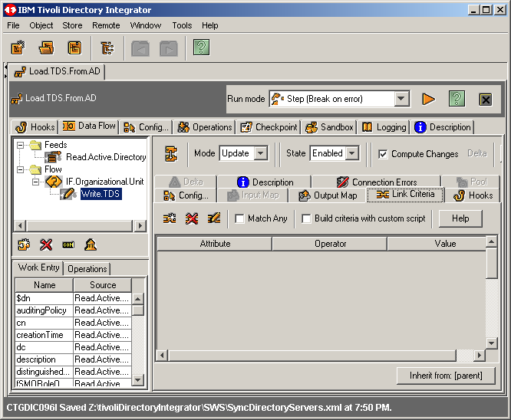Screen dimensions: 511x420
Task: Open the Tools menu
Action: click(182, 25)
